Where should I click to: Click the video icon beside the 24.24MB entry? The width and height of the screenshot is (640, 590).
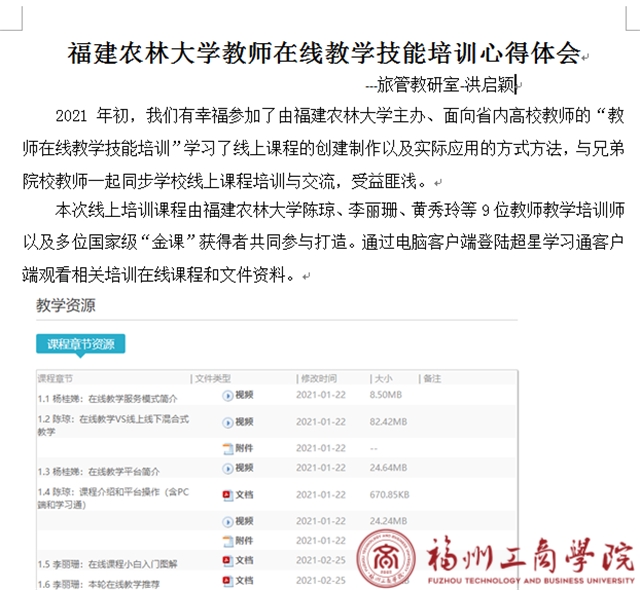click(227, 521)
